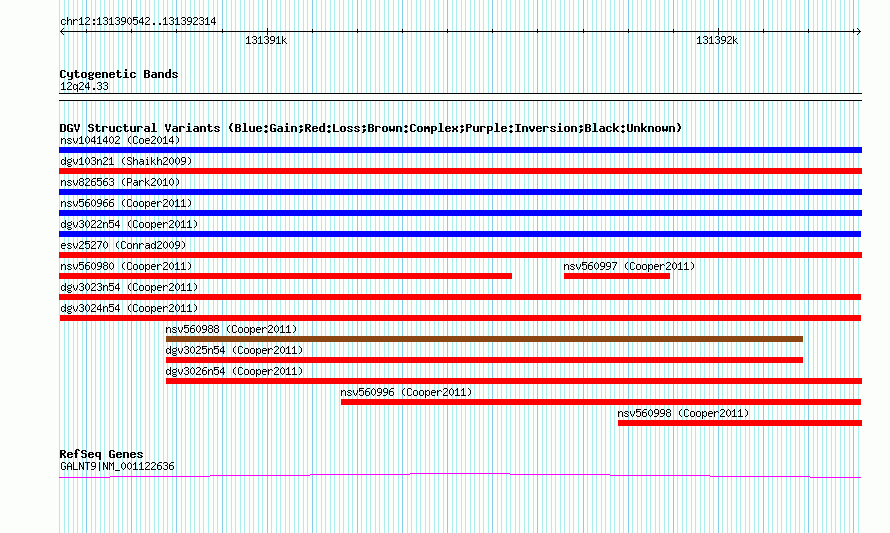Open the nsv560996 (Cooper2011) label

pyautogui.click(x=406, y=392)
